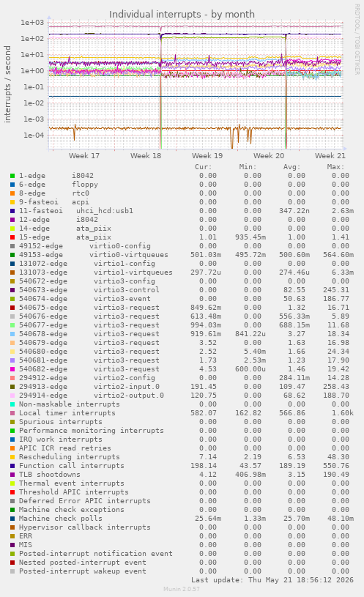Click the Hypervisor callback interrupts legend entry
Image resolution: width=364 pixels, height=597 pixels.
(x=84, y=527)
